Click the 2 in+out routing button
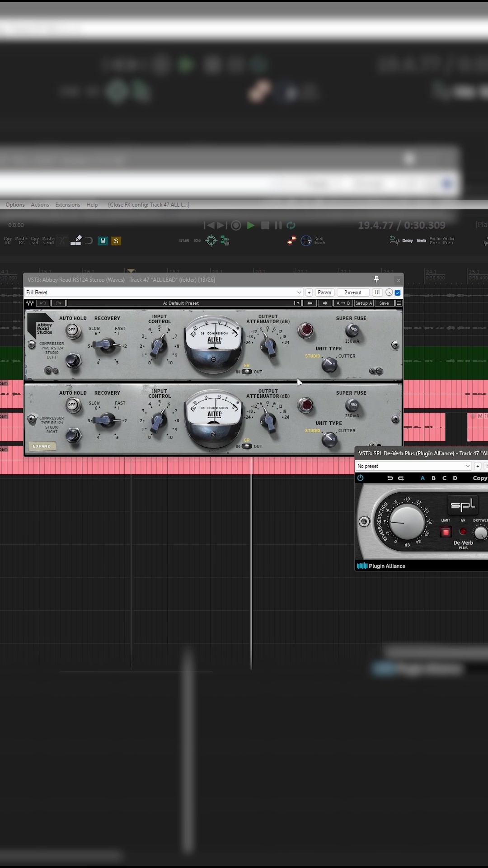Image resolution: width=488 pixels, height=868 pixels. click(353, 292)
